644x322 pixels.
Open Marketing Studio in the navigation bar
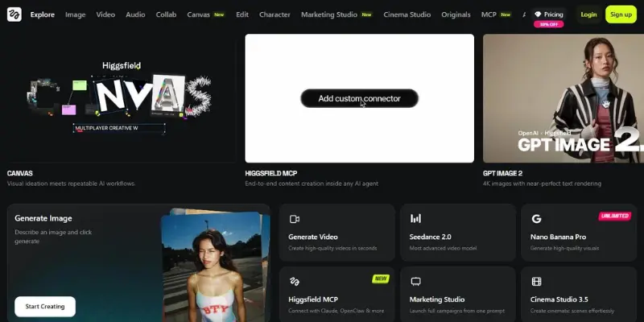click(329, 14)
